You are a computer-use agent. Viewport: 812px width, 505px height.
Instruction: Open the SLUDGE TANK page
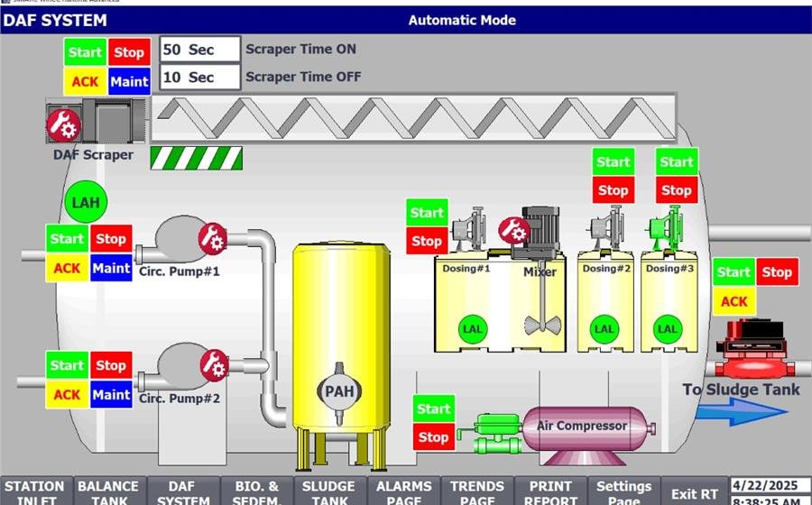click(x=330, y=491)
